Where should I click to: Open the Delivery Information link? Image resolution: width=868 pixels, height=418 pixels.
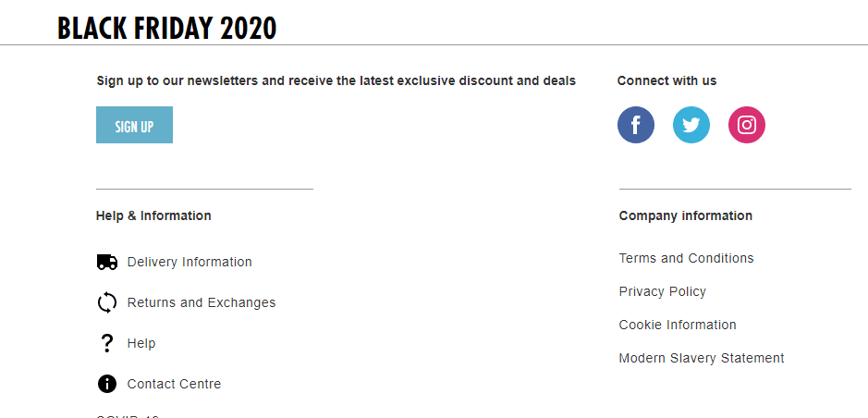tap(189, 262)
